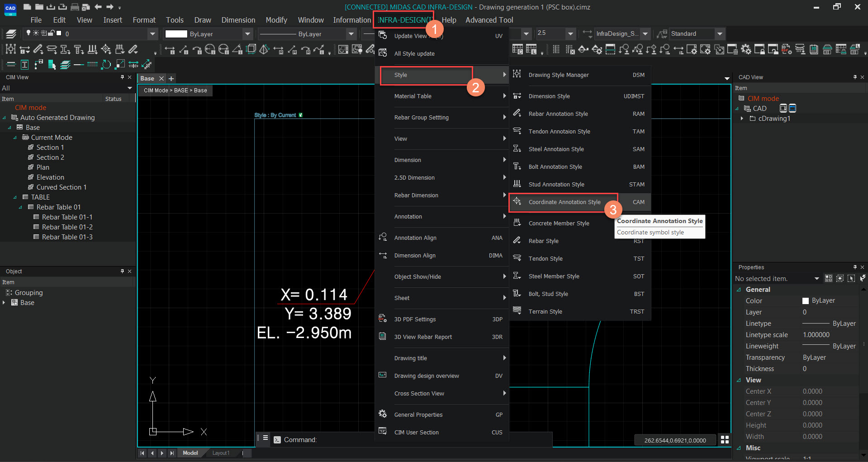Click the white color swatch in color box
Screen dimensions: 868x462
pyautogui.click(x=176, y=34)
